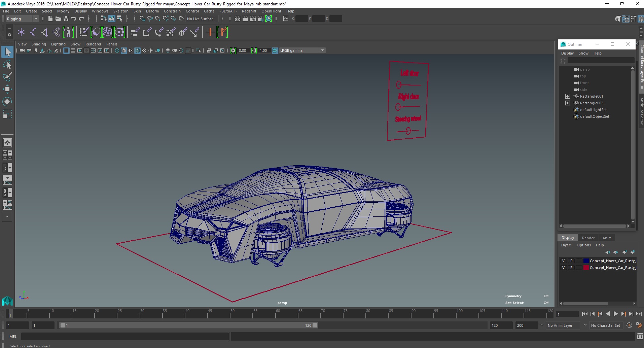Activate the Move tool
The width and height of the screenshot is (644, 348).
tap(7, 89)
